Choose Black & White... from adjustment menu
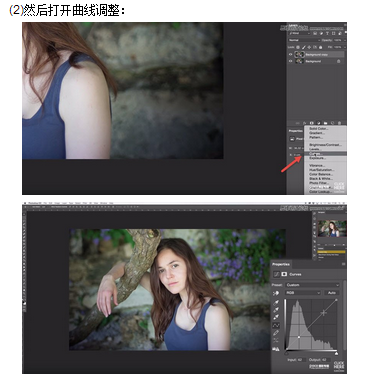This screenshot has width=366, height=374. point(321,179)
